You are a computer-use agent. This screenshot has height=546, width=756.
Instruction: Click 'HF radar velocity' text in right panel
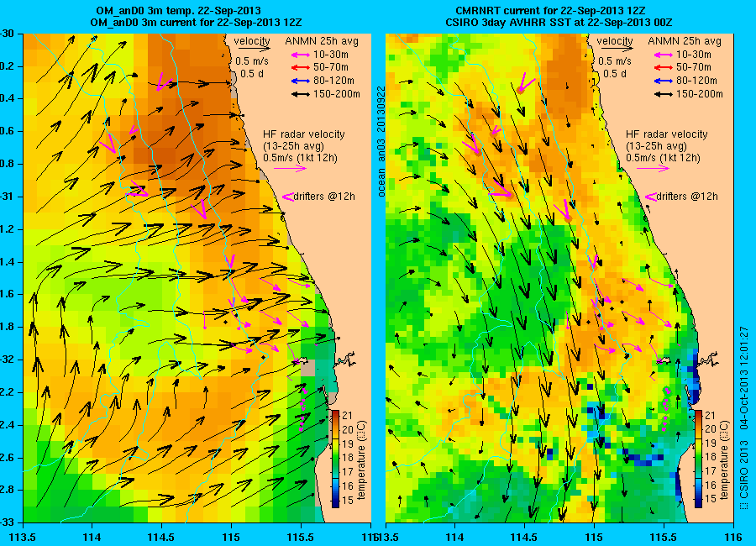pos(667,134)
